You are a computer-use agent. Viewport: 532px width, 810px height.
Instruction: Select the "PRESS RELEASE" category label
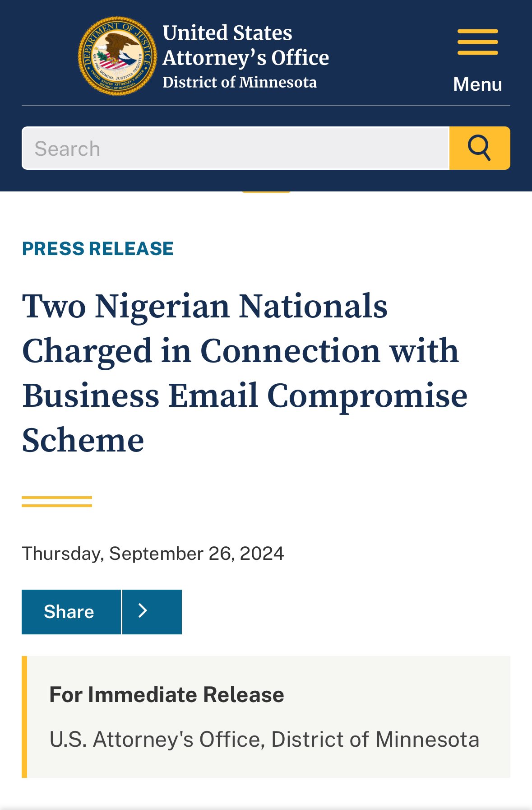(x=97, y=249)
